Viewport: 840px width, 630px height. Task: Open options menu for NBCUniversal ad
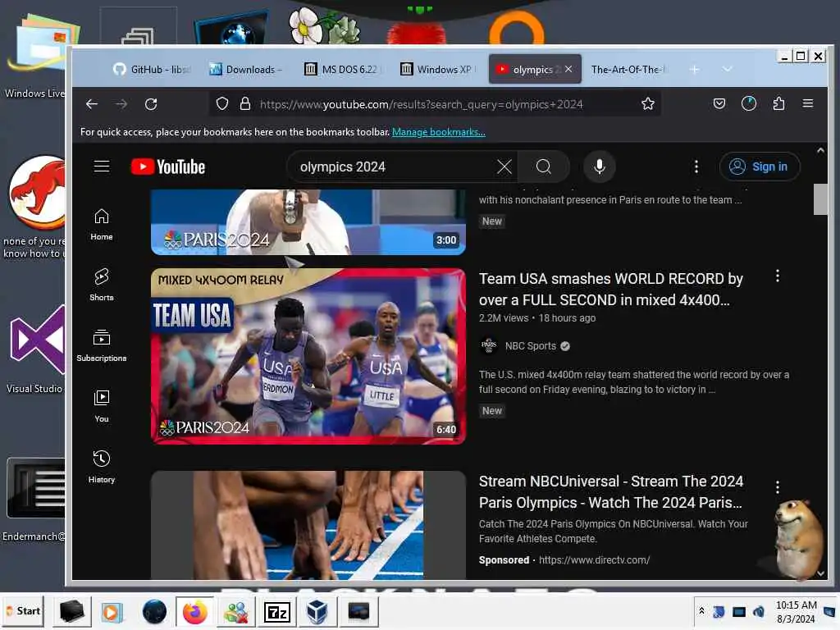coord(778,487)
